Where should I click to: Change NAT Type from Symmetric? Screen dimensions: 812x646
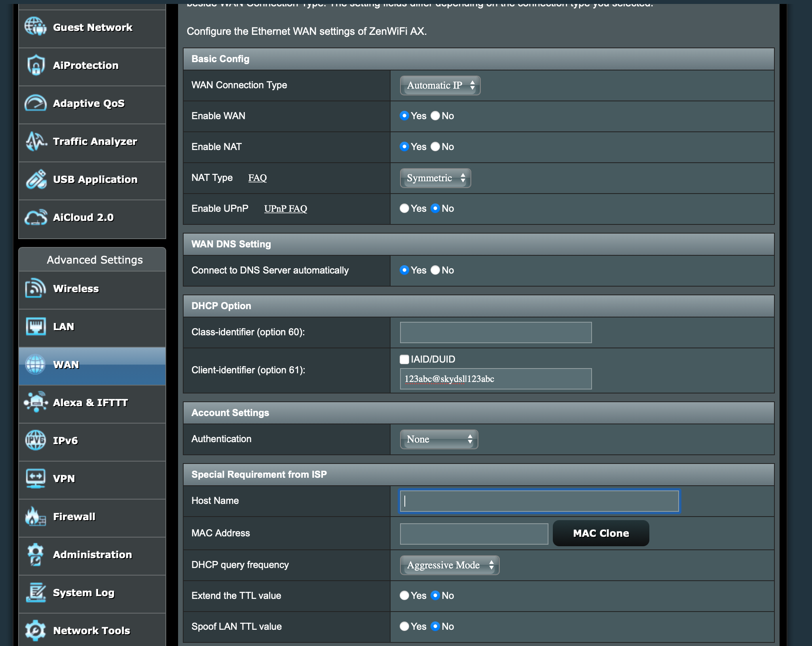(x=435, y=178)
